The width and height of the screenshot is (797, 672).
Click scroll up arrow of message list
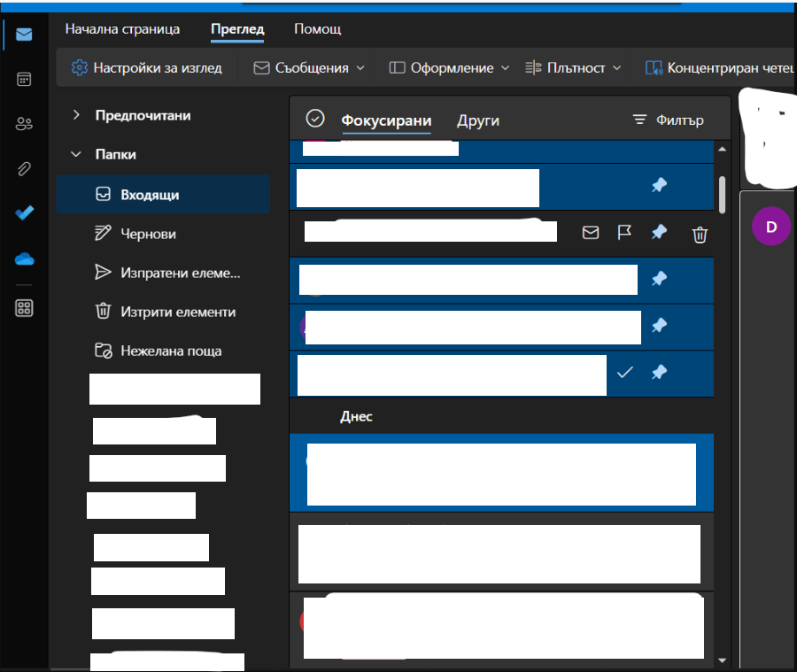[x=722, y=149]
